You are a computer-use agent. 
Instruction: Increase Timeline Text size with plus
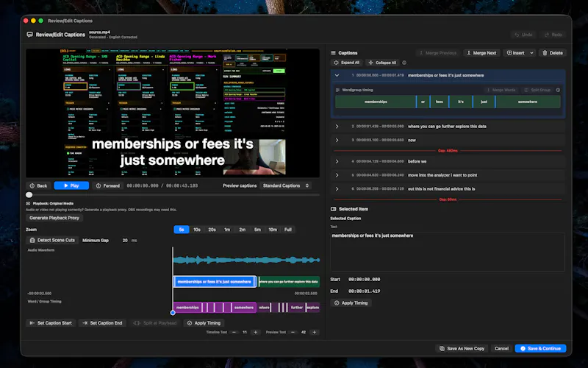tap(256, 333)
